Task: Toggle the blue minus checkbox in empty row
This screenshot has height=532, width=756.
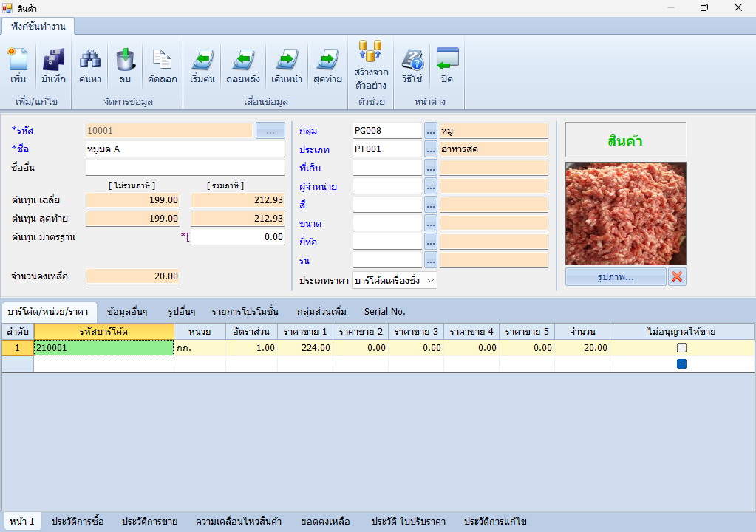Action: click(681, 364)
